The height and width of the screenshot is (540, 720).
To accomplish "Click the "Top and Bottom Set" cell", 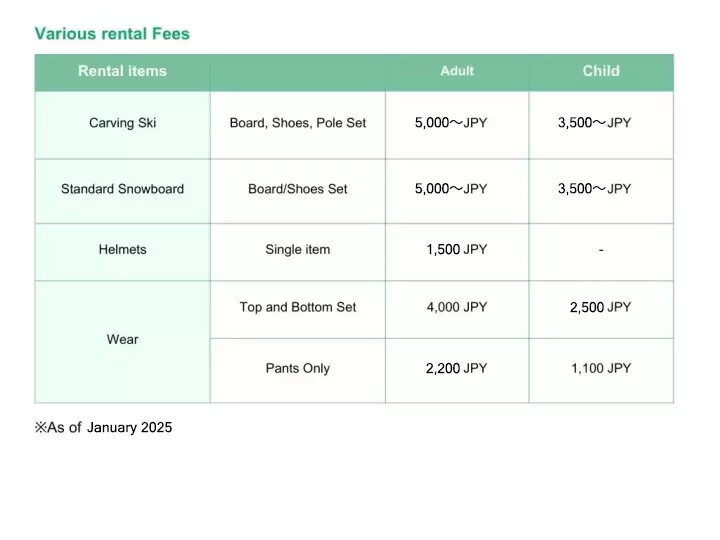I will pyautogui.click(x=298, y=307).
